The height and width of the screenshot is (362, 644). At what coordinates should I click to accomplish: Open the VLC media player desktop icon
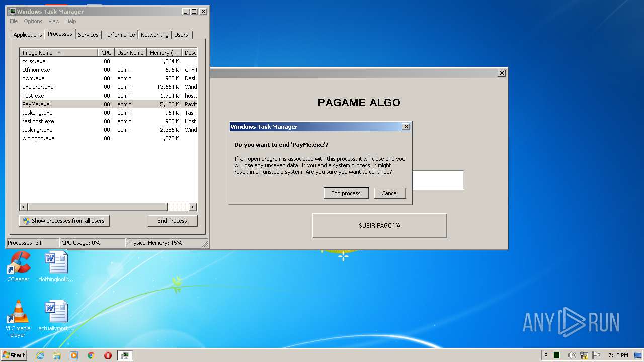pyautogui.click(x=18, y=318)
